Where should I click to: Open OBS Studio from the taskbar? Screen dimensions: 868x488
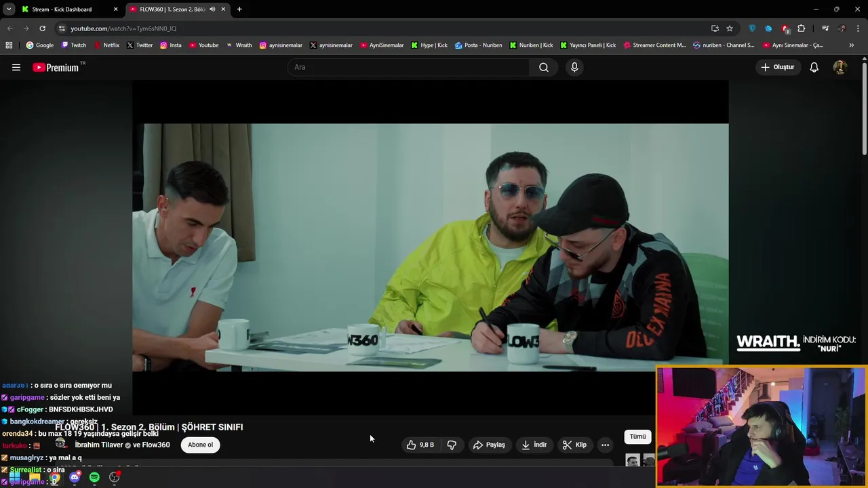click(115, 477)
